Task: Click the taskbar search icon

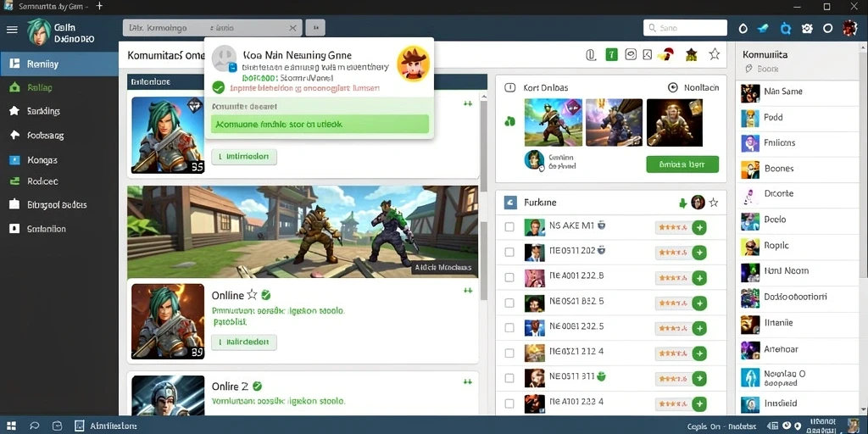Action: coord(34,426)
